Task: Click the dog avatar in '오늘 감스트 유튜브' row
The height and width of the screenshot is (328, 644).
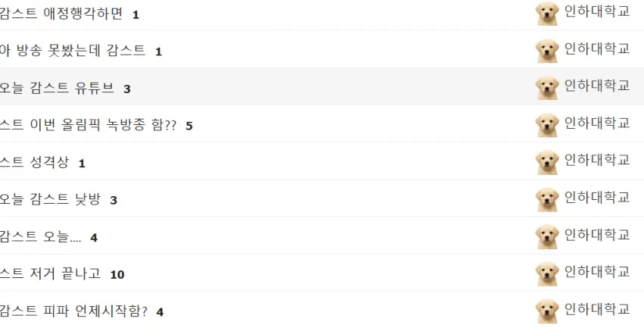Action: (x=547, y=88)
